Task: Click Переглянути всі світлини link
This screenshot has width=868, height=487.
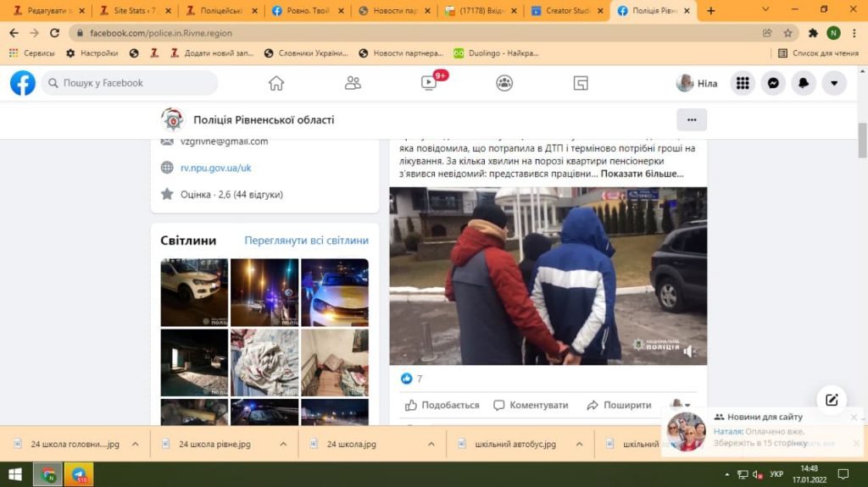Action: pyautogui.click(x=306, y=241)
